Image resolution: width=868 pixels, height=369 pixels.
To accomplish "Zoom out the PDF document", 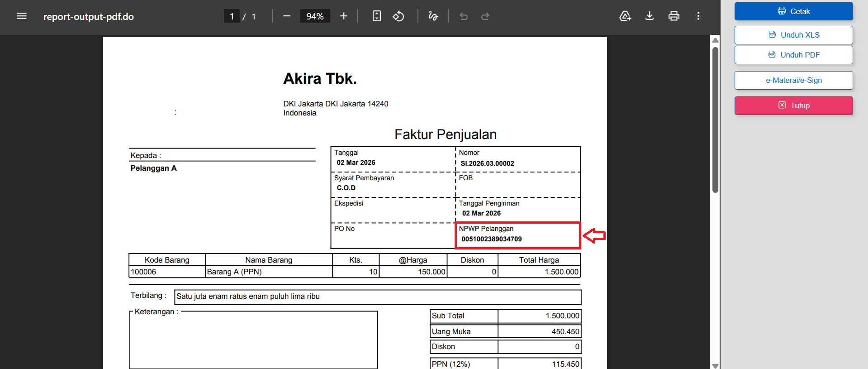I will (x=286, y=16).
